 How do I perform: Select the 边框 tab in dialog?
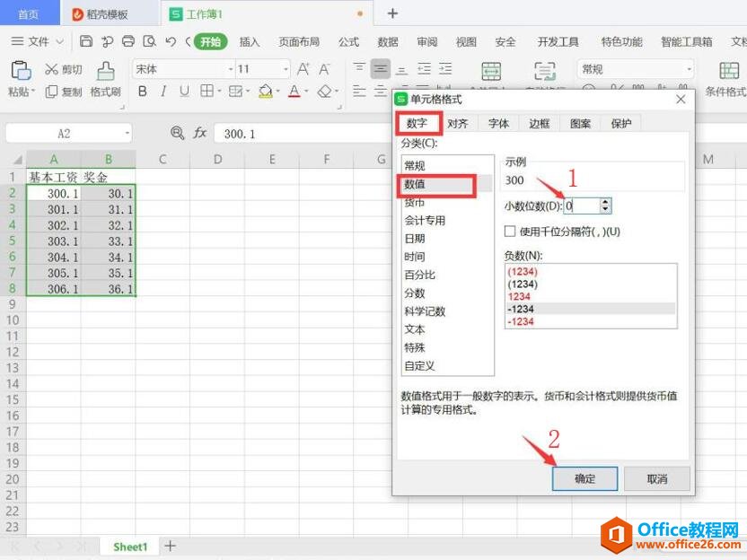540,124
